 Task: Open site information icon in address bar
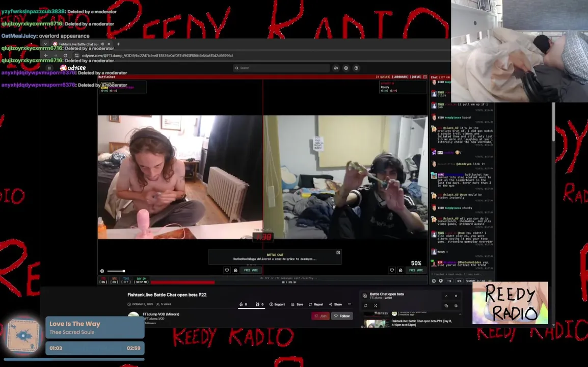[x=76, y=56]
